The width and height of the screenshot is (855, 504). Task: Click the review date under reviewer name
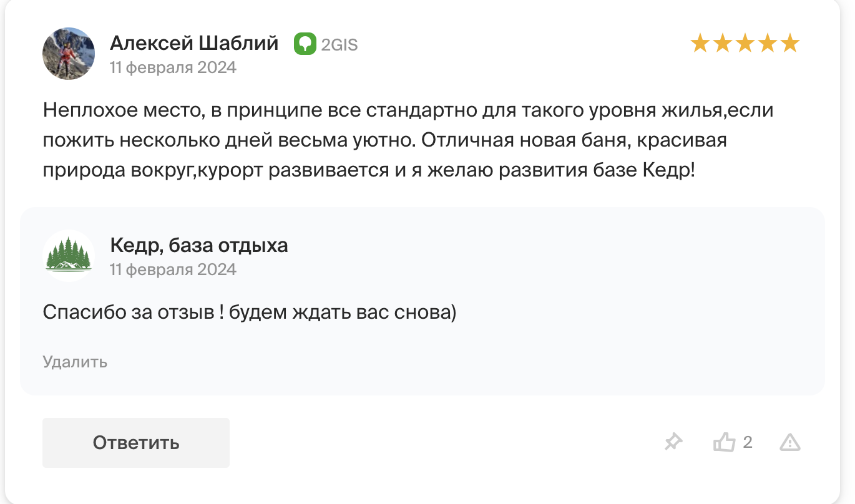173,67
